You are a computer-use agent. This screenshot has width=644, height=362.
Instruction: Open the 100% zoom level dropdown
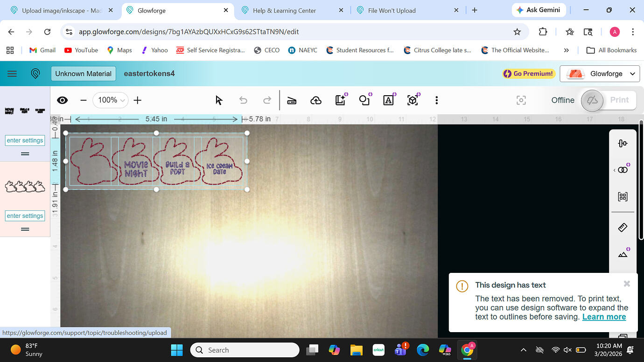point(111,100)
